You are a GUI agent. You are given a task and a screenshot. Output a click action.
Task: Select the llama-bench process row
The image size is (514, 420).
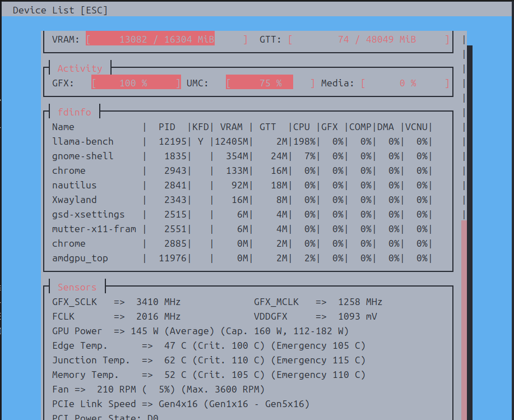coord(83,141)
